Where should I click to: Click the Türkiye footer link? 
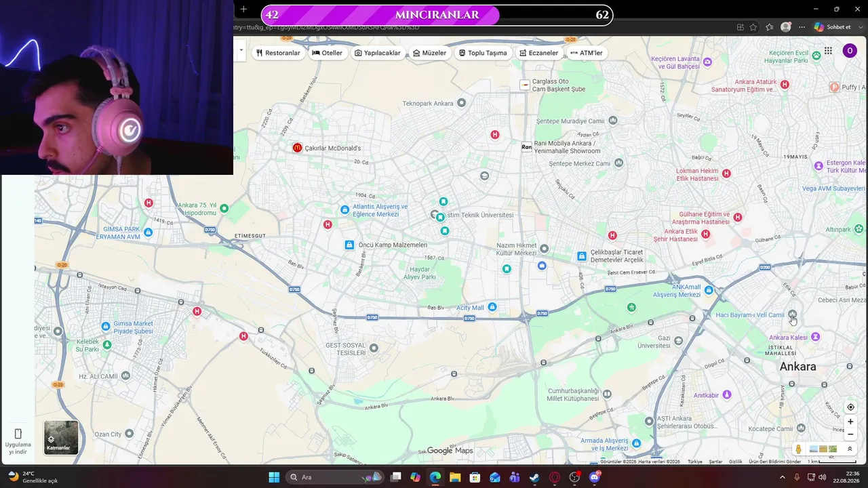pos(695,462)
